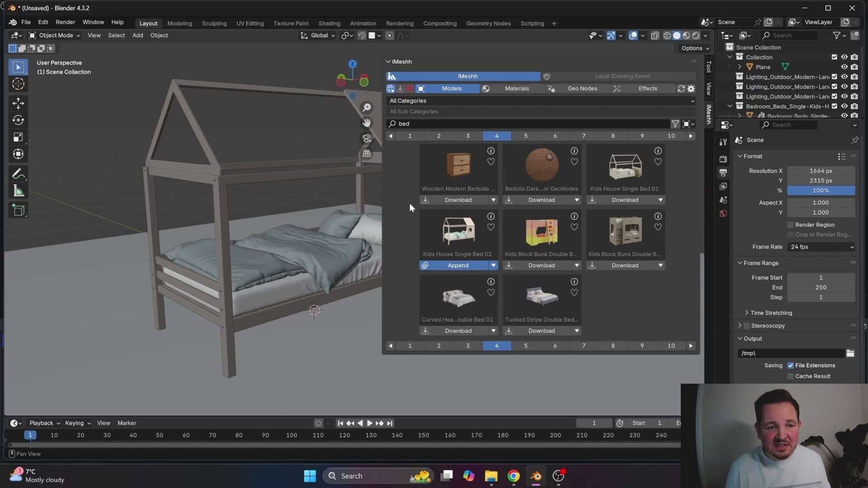Go to page 5 in the top pagination

click(525, 136)
